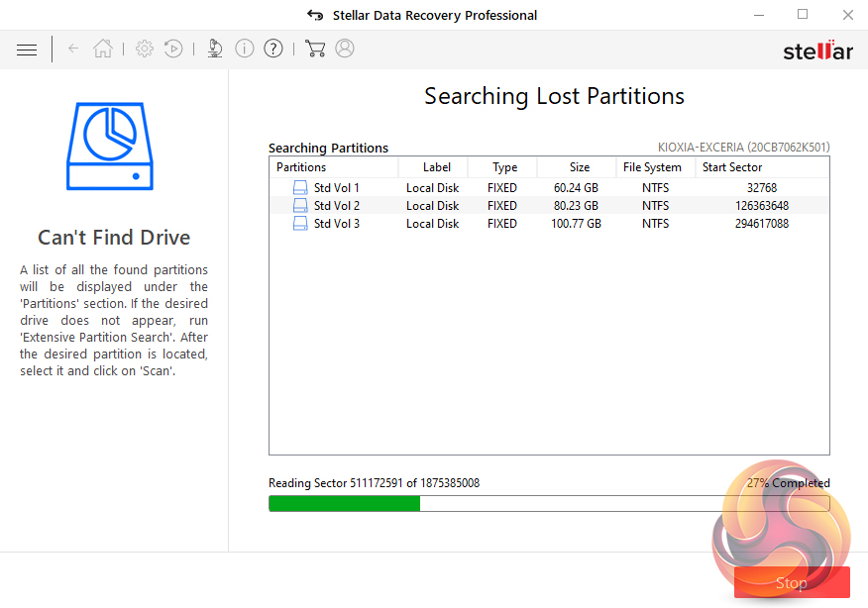Stop the partition search
868x608 pixels.
click(791, 582)
